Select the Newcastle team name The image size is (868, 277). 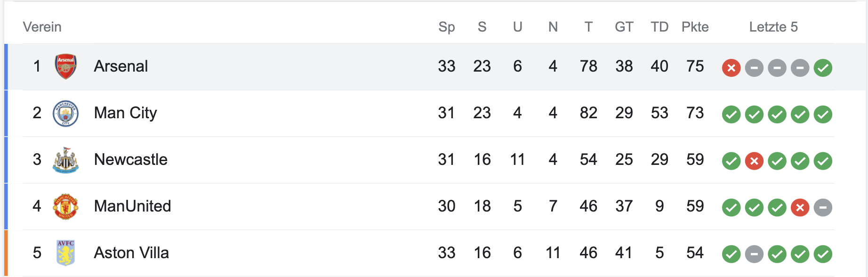pos(130,160)
